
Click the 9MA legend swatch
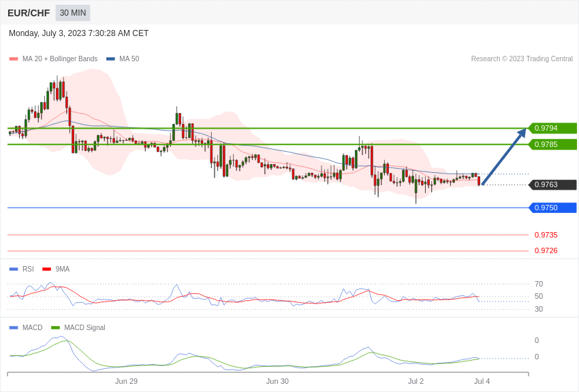coord(46,269)
